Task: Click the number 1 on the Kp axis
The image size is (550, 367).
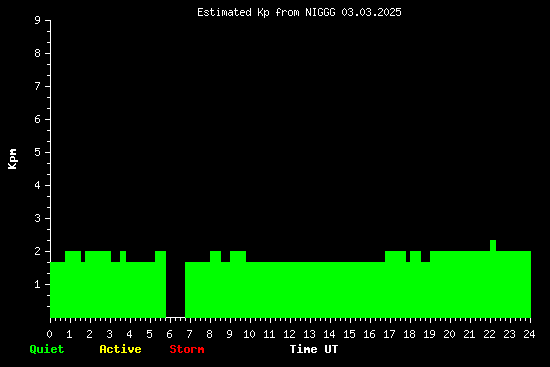Action: [x=38, y=284]
